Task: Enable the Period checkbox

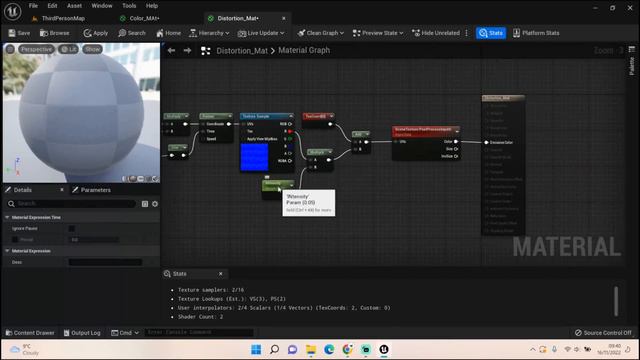Action: coord(15,240)
